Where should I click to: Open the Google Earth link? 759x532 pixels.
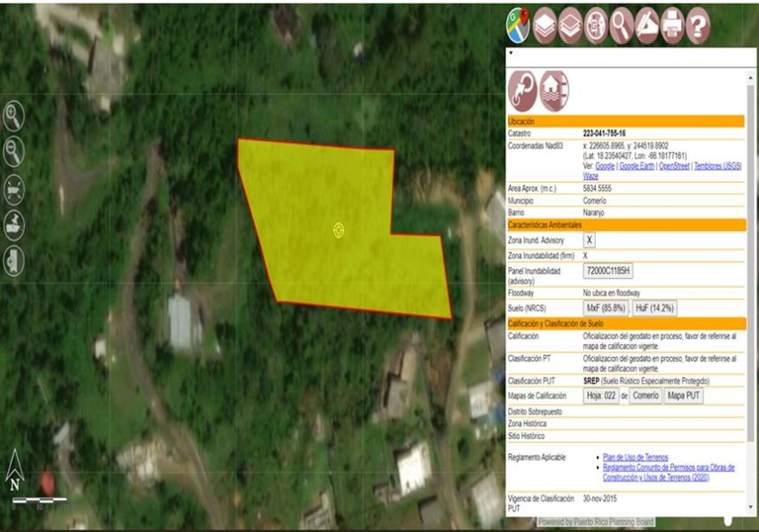pos(636,166)
